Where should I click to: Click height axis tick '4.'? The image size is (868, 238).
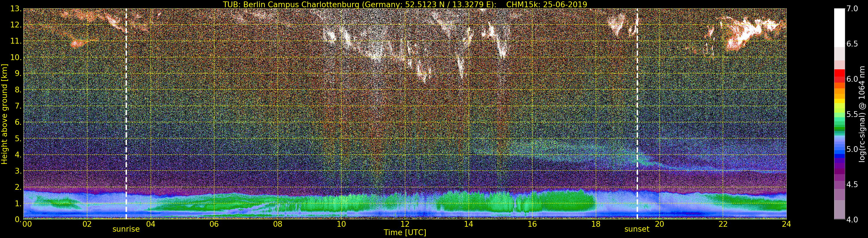[18, 155]
